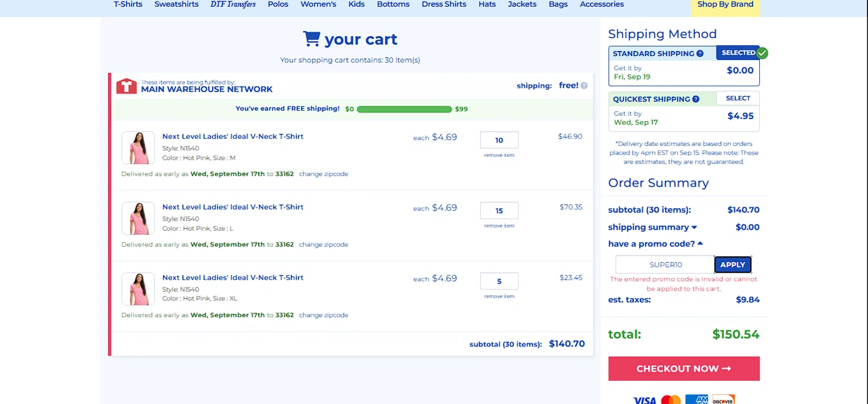The height and width of the screenshot is (404, 868).
Task: Click the free shipping progress bar
Action: coord(404,109)
